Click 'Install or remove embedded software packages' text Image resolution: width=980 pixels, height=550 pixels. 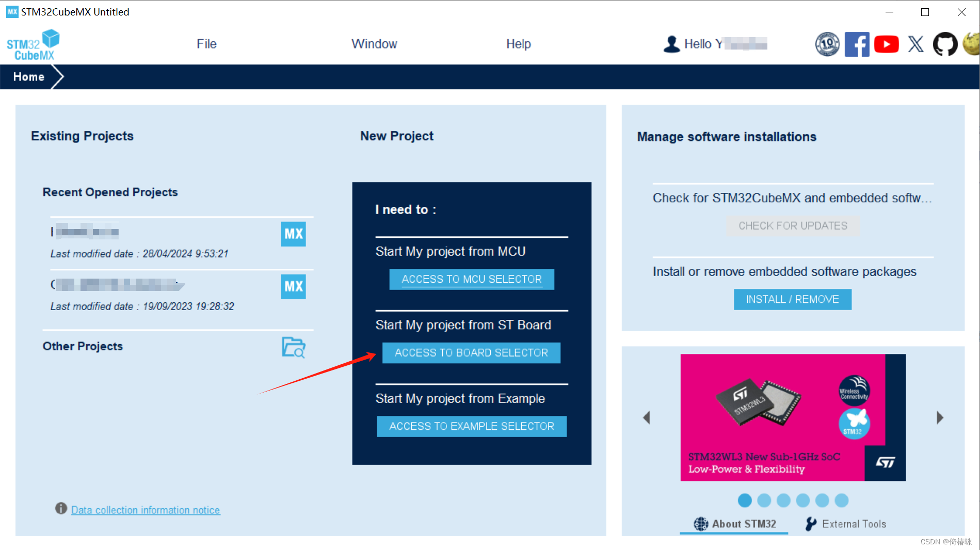point(784,271)
